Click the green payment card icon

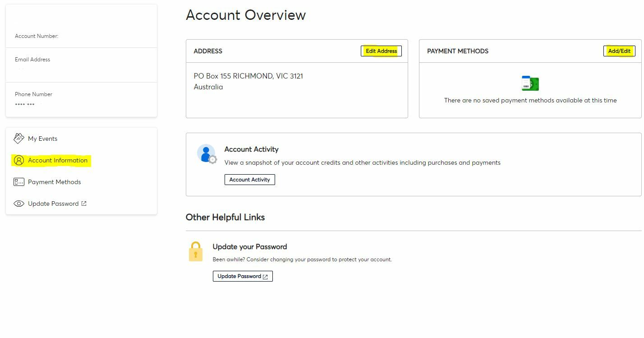tap(530, 83)
